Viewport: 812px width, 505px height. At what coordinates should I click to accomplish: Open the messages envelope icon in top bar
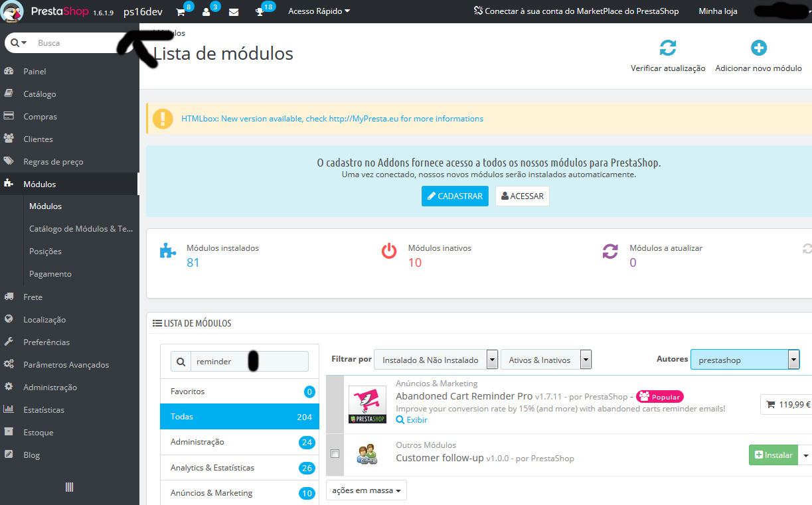coord(234,12)
